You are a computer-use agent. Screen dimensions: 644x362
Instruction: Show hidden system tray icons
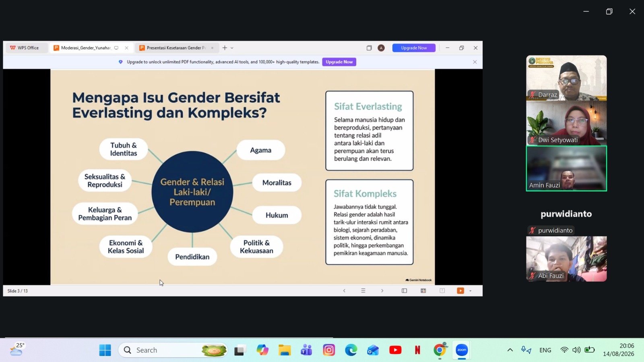point(510,350)
